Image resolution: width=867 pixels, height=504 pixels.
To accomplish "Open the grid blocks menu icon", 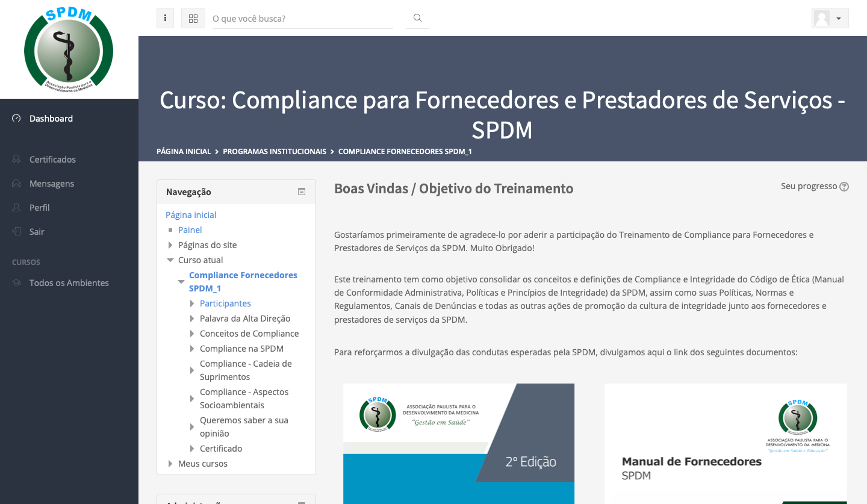I will pyautogui.click(x=193, y=18).
